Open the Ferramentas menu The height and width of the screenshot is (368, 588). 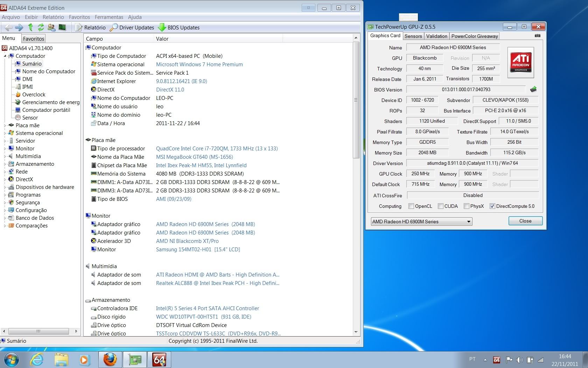pos(109,17)
